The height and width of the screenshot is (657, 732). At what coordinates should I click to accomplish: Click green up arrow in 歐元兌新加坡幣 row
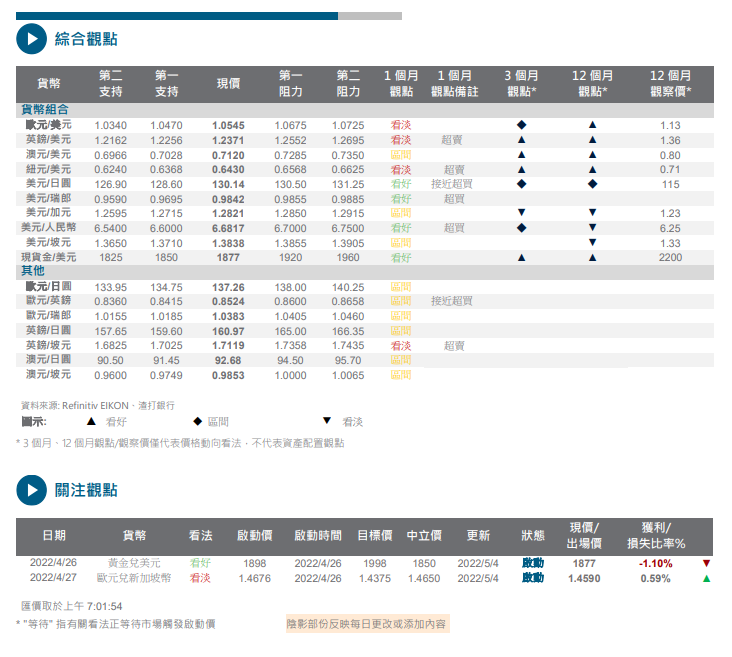pyautogui.click(x=706, y=578)
